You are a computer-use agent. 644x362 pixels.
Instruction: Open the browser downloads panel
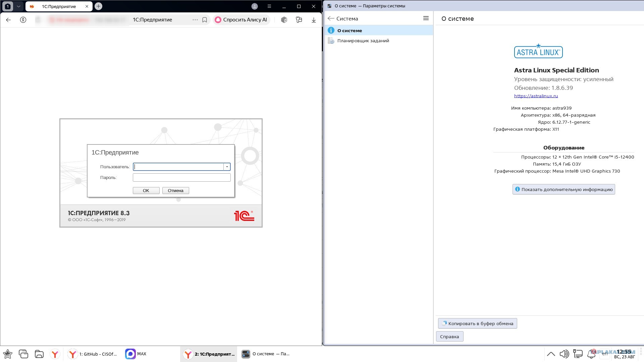(314, 20)
